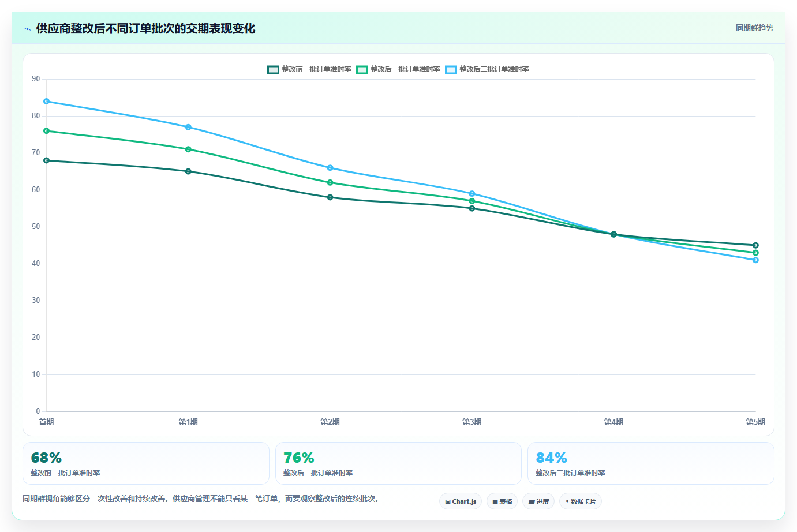The image size is (797, 532).
Task: Click the 50 y-axis tick label
Action: coord(36,227)
